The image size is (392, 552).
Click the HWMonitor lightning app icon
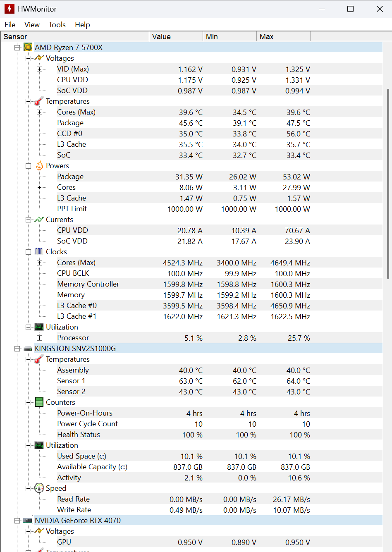pos(10,9)
